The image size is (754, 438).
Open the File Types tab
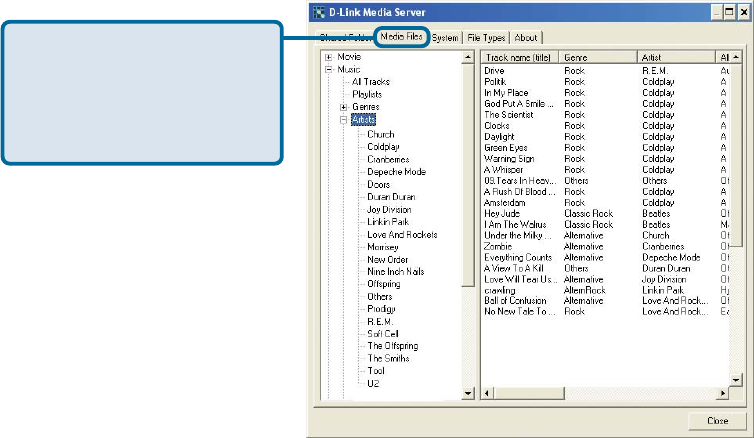click(x=487, y=38)
